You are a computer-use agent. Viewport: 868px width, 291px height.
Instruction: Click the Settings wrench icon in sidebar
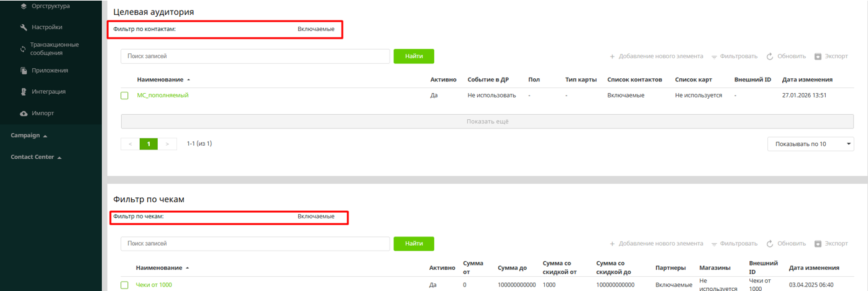24,27
